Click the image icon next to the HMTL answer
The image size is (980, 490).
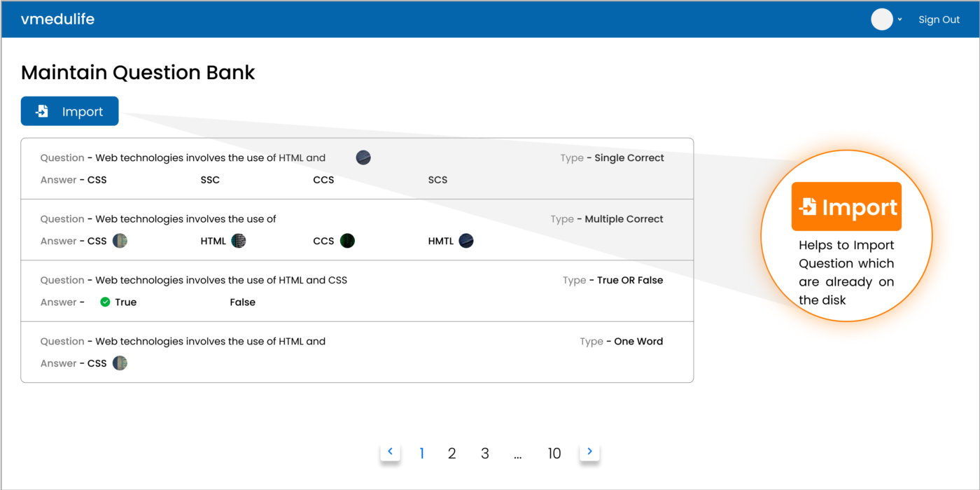[x=466, y=241]
